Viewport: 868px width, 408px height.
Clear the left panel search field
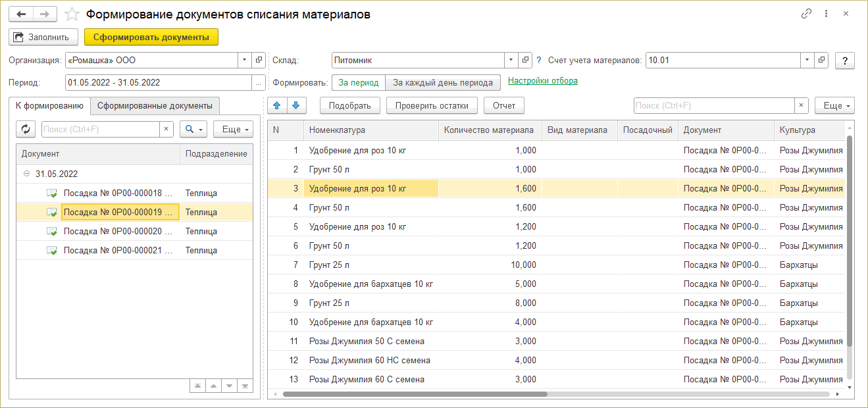(x=166, y=129)
